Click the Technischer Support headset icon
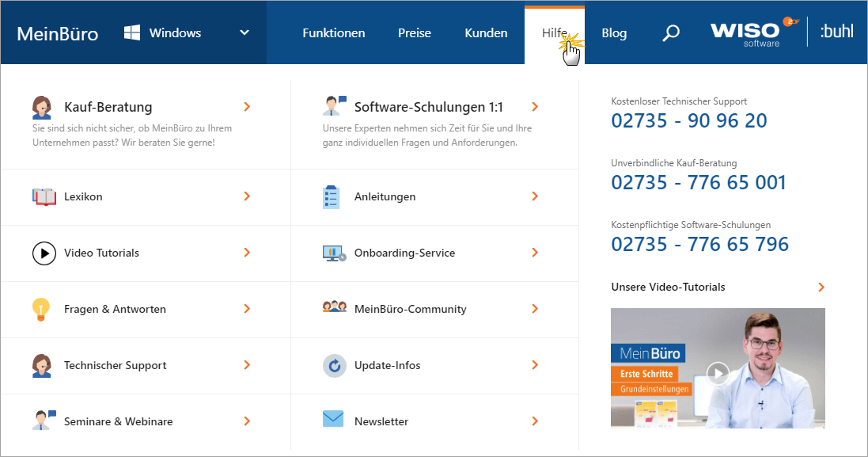This screenshot has width=868, height=457. coord(41,366)
